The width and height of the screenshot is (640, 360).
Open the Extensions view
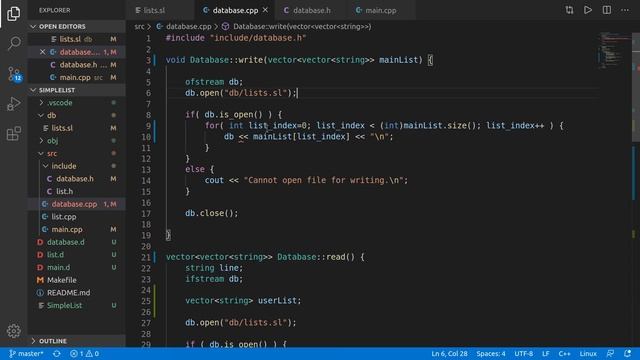click(13, 133)
